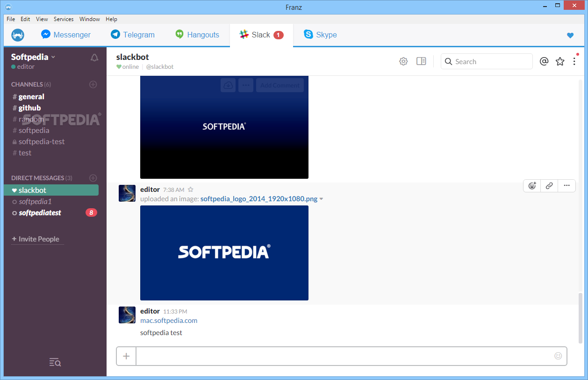Open the CHANNELS (6) header
Image resolution: width=588 pixels, height=380 pixels.
[31, 84]
